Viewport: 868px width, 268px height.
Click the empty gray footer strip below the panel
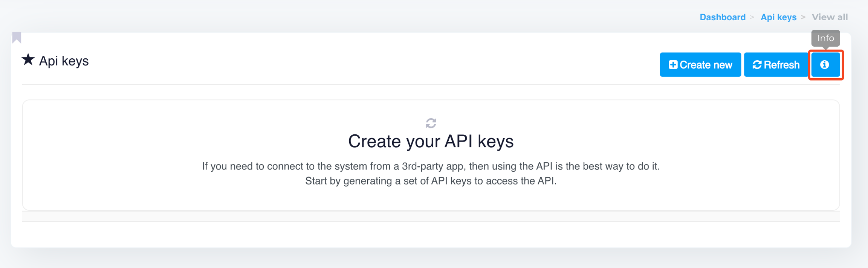click(x=431, y=216)
